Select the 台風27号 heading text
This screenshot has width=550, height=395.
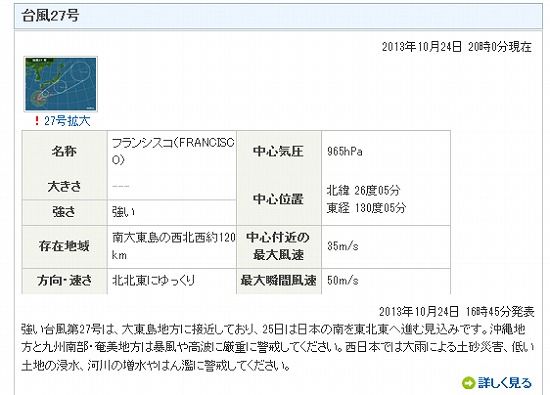51,16
